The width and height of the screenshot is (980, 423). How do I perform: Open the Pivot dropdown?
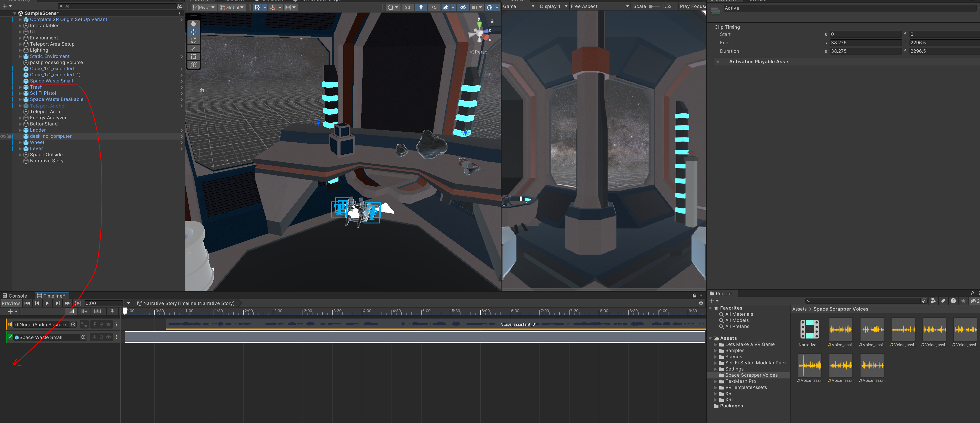click(204, 7)
